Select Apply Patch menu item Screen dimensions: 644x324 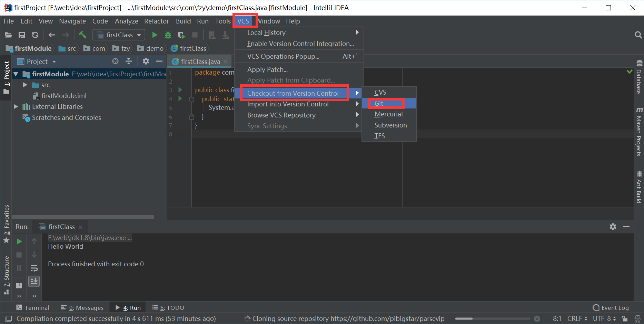click(x=299, y=69)
